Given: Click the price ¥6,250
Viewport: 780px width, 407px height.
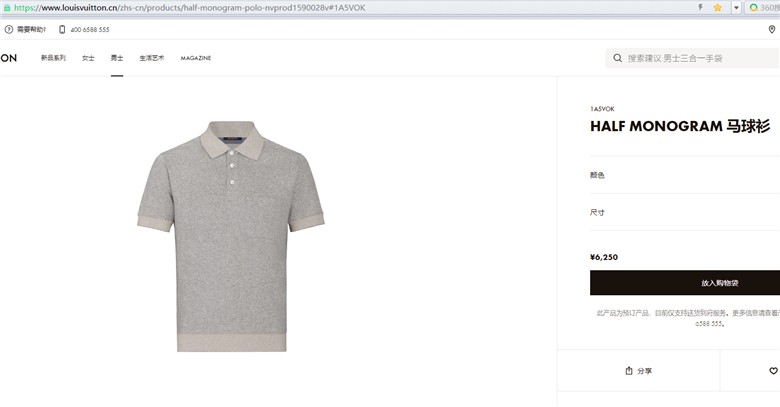Looking at the screenshot, I should [x=604, y=257].
